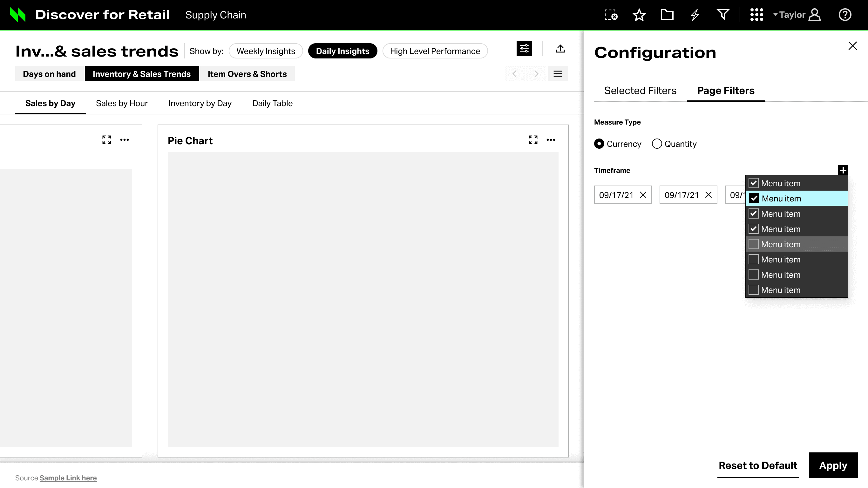
Task: Click the share/export upload icon
Action: [560, 49]
